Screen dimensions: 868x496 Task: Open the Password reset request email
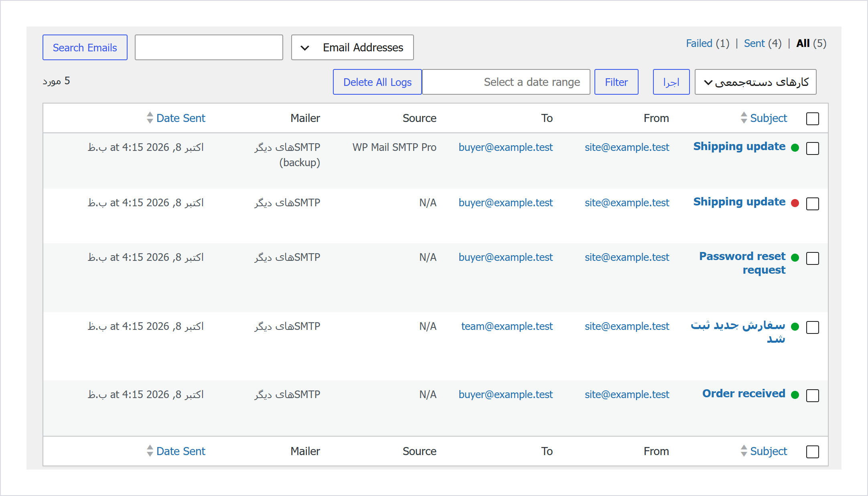(742, 263)
